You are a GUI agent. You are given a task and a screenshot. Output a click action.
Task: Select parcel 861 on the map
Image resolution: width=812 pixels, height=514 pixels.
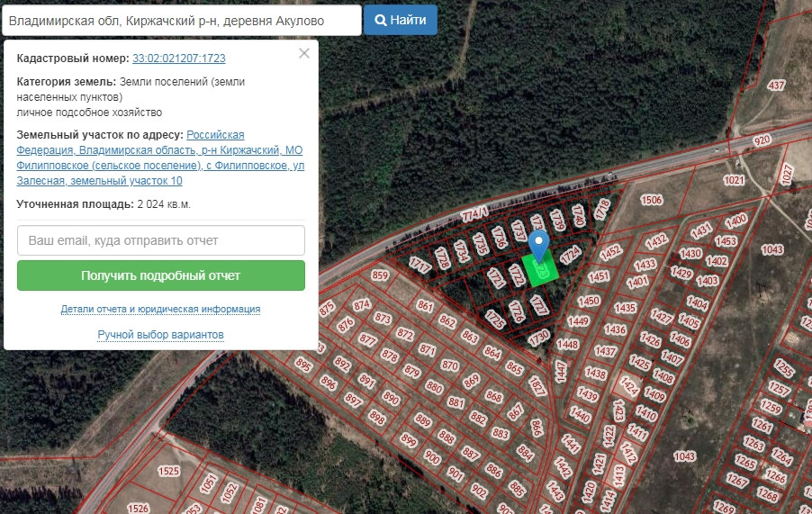tap(425, 305)
